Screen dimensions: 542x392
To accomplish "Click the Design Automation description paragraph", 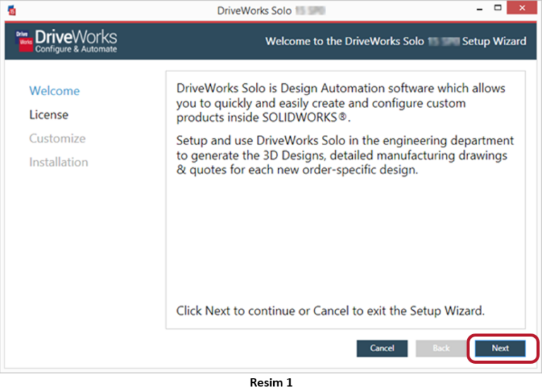I will 341,102.
